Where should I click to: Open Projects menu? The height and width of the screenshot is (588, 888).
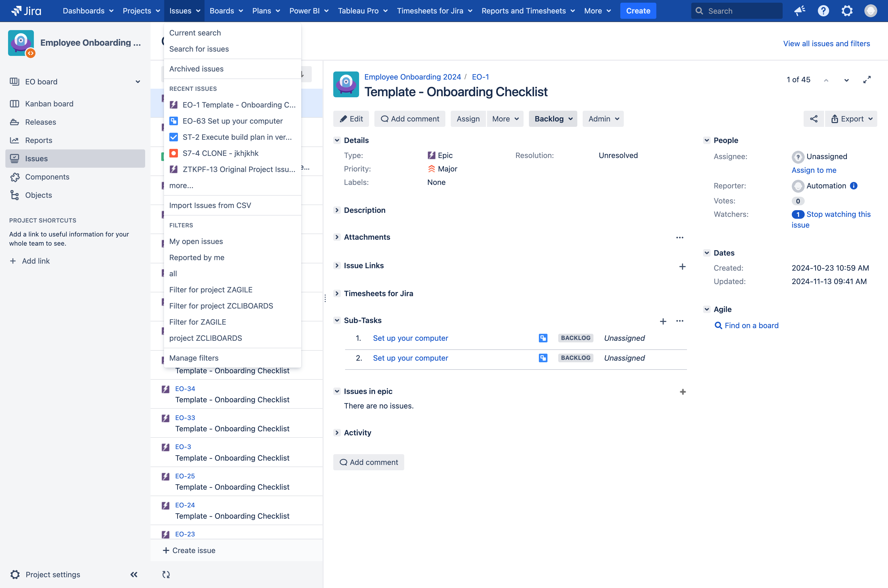click(x=141, y=11)
